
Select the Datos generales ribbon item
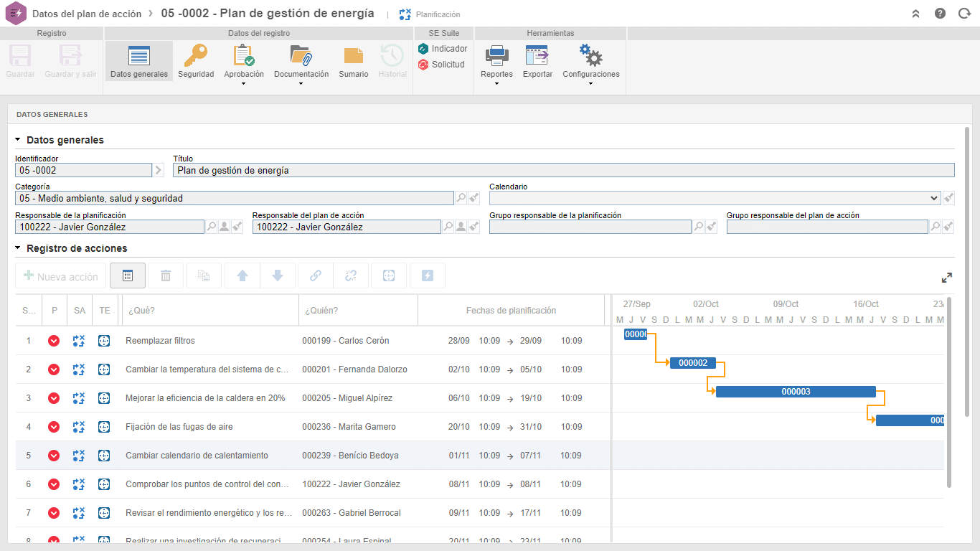[x=139, y=61]
